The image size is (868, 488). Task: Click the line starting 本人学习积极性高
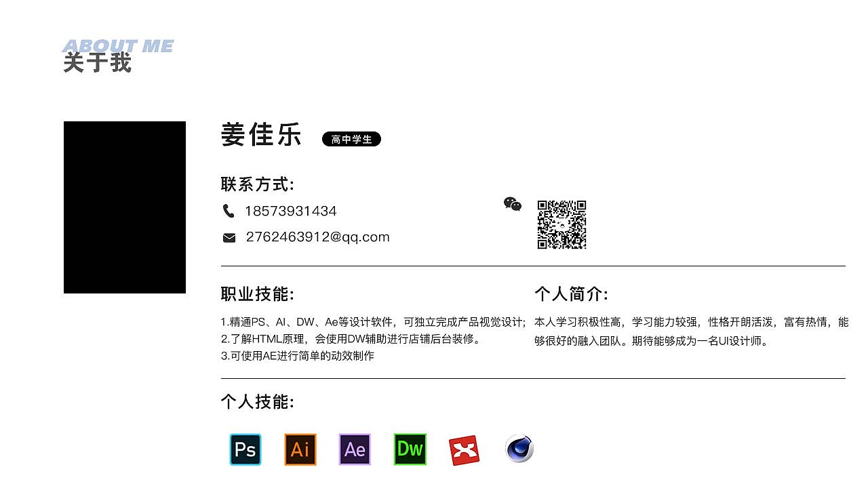tap(692, 322)
